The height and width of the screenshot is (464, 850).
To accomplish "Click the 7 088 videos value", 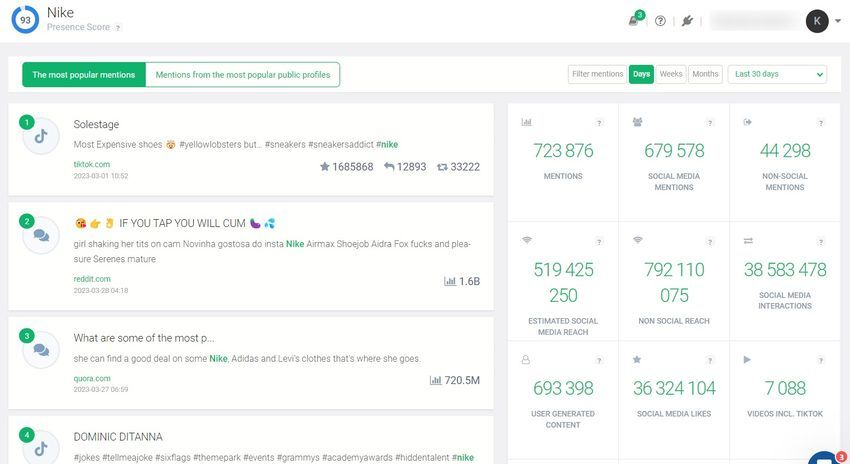I will coord(785,388).
